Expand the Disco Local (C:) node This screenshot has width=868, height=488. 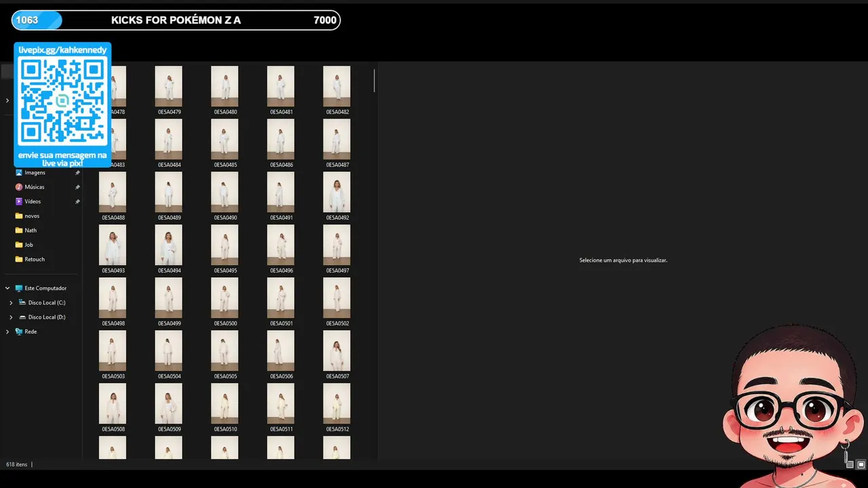tap(11, 303)
